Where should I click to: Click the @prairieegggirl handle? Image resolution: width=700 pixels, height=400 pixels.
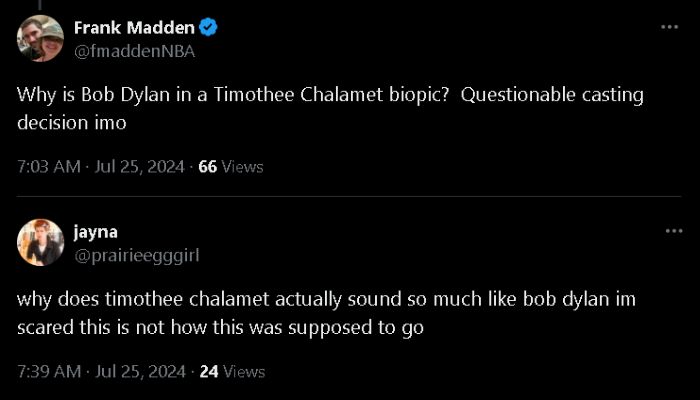coord(136,255)
